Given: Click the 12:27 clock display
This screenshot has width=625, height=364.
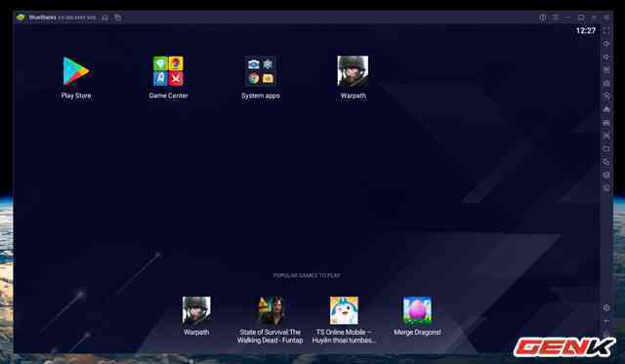Looking at the screenshot, I should [x=586, y=30].
